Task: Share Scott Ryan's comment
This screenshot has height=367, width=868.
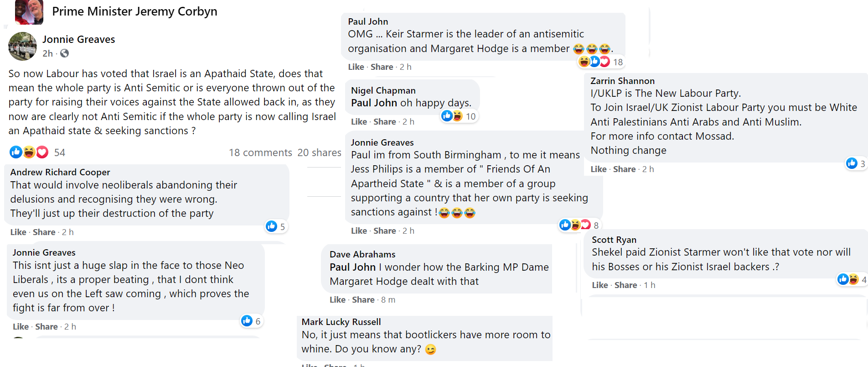Action: [x=625, y=285]
